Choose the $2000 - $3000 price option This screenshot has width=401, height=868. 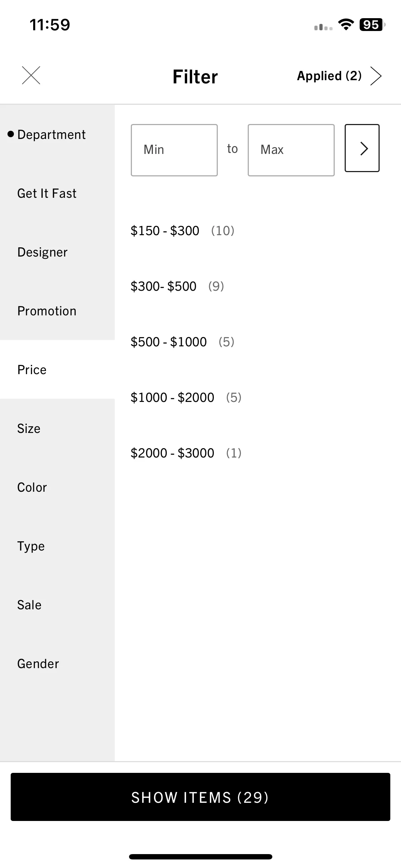[x=186, y=453]
